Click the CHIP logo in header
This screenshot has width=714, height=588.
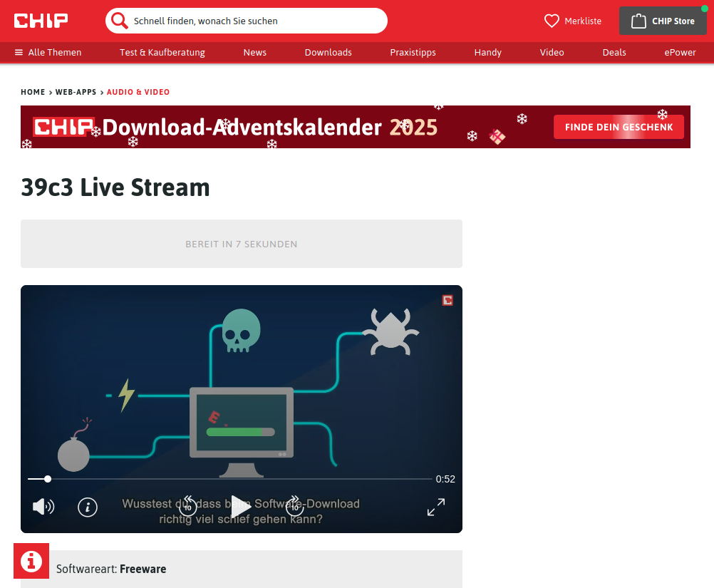[x=41, y=21]
